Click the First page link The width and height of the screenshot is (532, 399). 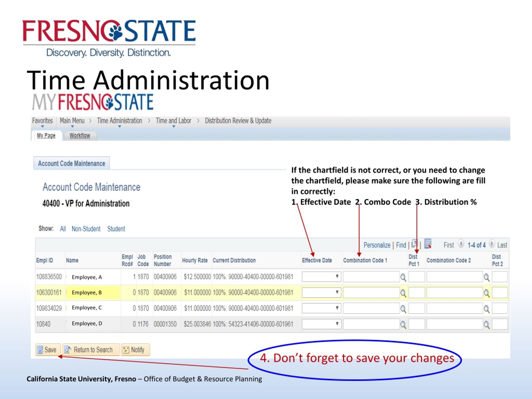point(448,245)
